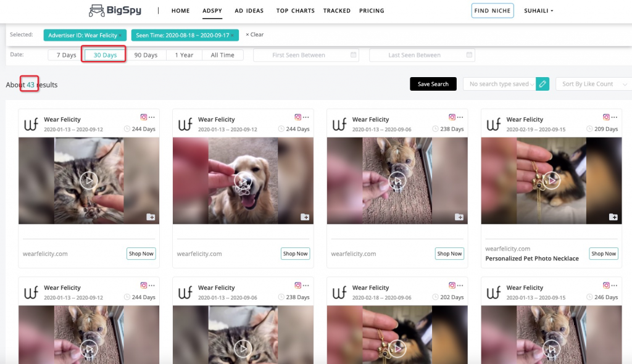632x364 pixels.
Task: Add 238 Days bulldog ad to collection
Action: [459, 217]
